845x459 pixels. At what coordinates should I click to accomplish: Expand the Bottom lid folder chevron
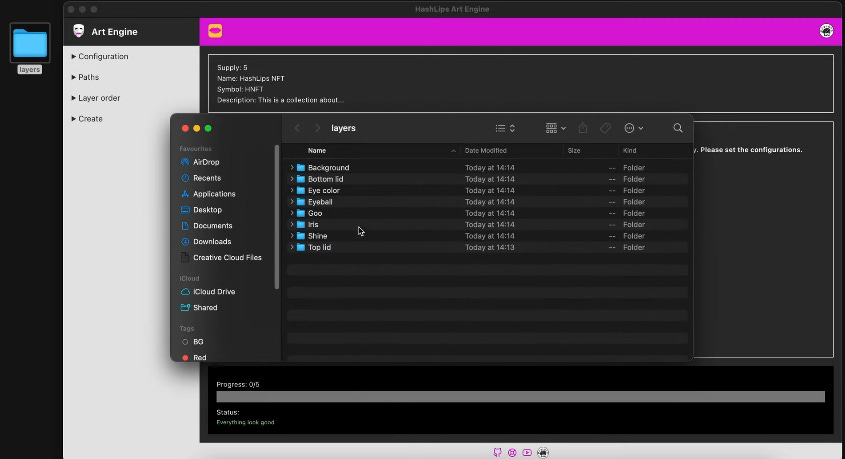tap(292, 179)
